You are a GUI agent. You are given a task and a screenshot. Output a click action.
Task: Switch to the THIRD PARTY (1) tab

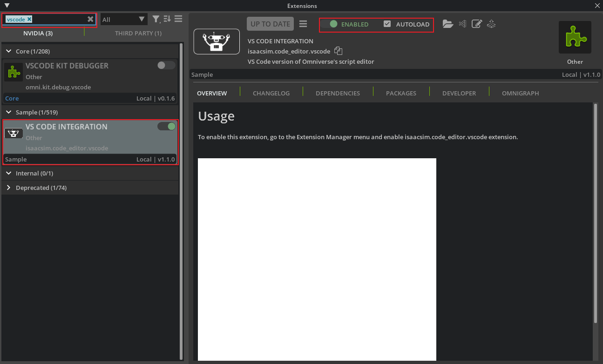138,33
